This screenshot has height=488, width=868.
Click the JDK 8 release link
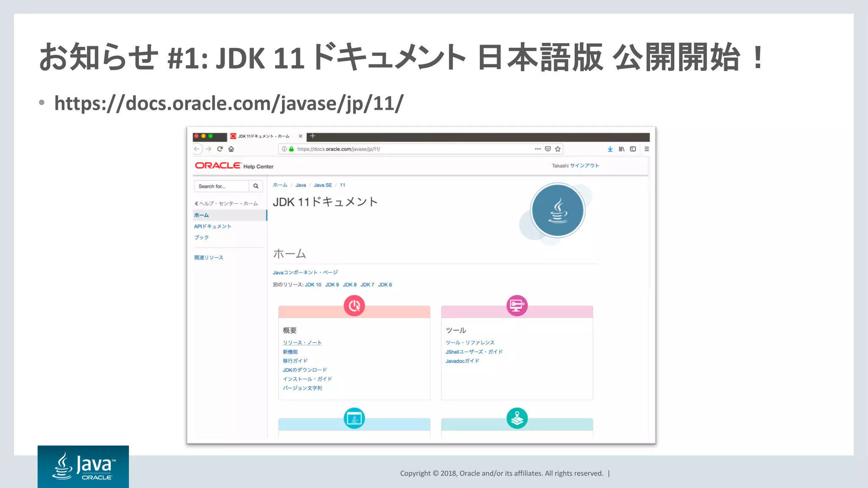click(350, 285)
